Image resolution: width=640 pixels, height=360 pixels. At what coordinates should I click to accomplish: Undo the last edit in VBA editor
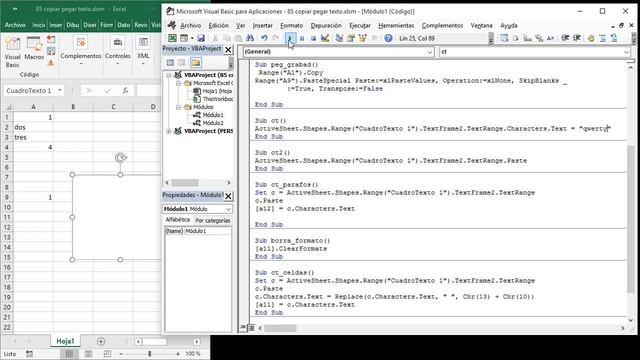[x=264, y=38]
